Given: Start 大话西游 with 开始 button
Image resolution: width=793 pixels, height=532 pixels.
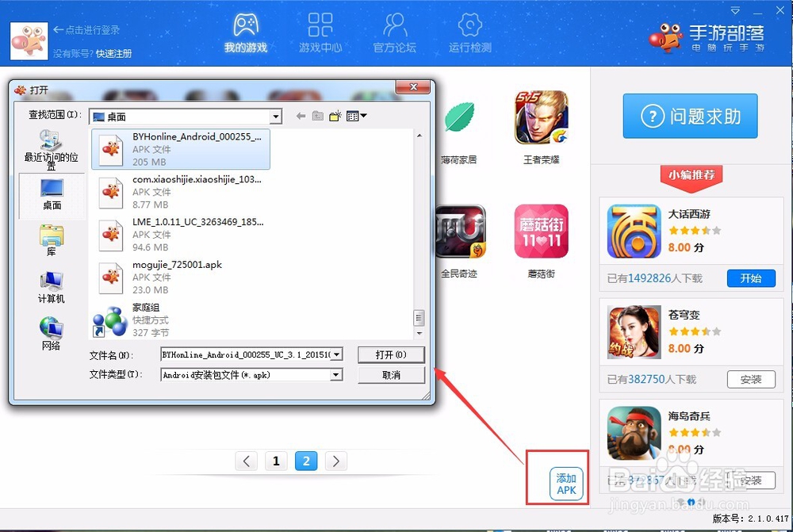Looking at the screenshot, I should pos(751,278).
